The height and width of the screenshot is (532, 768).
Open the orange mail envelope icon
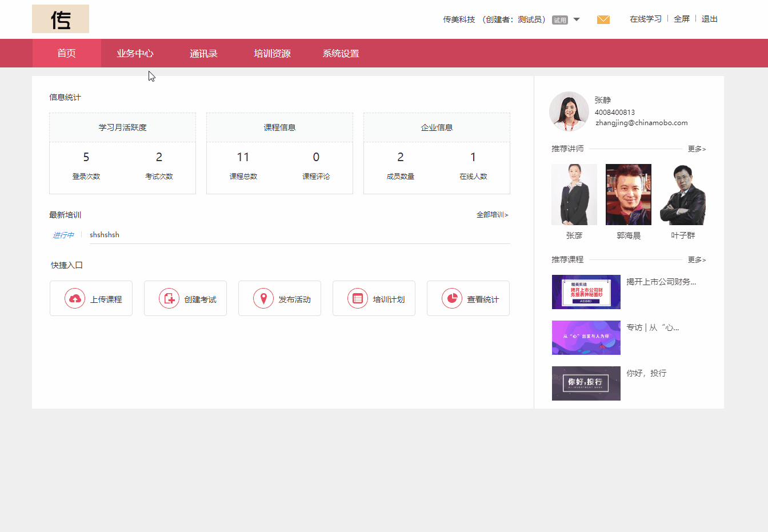[603, 19]
